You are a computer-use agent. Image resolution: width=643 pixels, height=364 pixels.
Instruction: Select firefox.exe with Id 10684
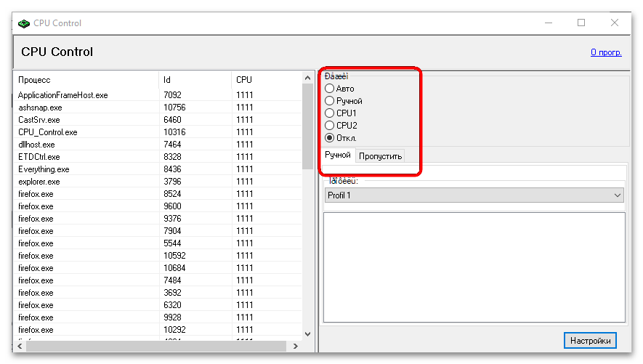[x=158, y=267]
